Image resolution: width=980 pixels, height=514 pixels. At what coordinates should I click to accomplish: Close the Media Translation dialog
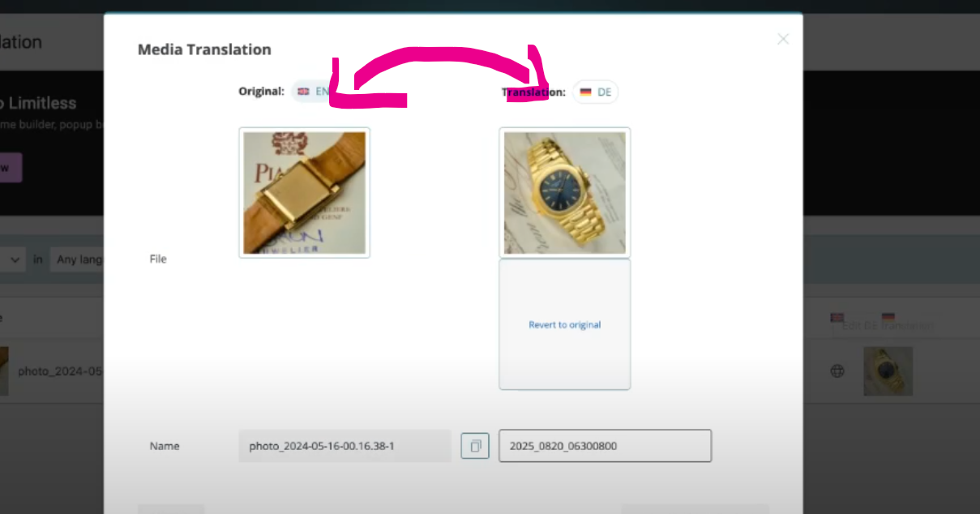[x=782, y=39]
